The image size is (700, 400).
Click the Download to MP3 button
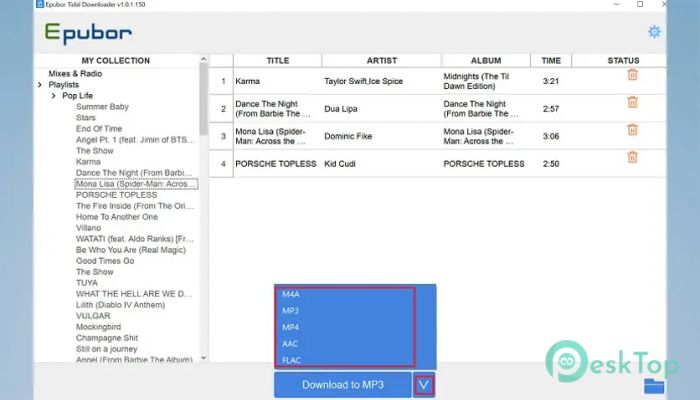(343, 385)
